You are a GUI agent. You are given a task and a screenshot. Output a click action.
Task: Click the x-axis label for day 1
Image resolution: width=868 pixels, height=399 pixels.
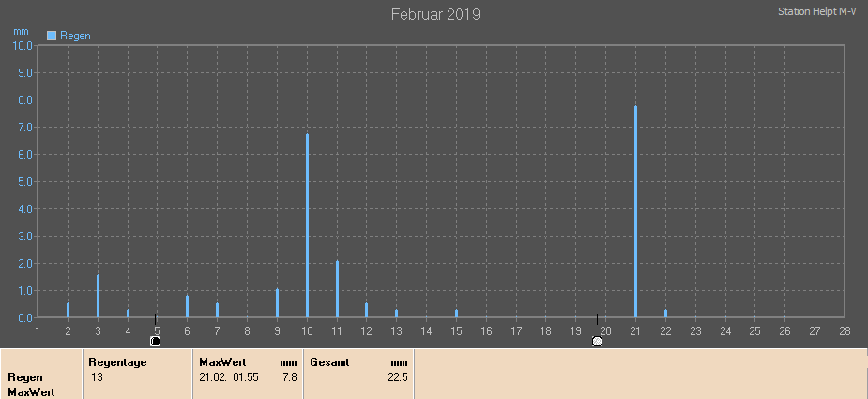38,331
